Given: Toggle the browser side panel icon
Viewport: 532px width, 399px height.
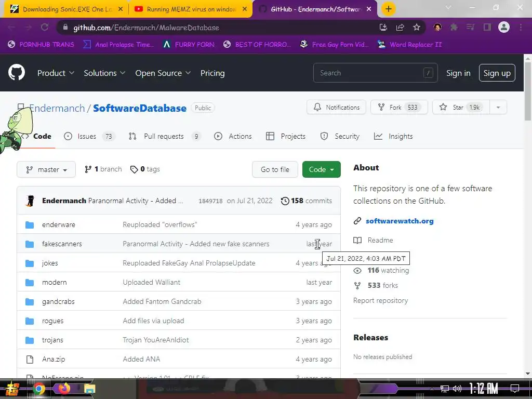Looking at the screenshot, I should [x=487, y=28].
